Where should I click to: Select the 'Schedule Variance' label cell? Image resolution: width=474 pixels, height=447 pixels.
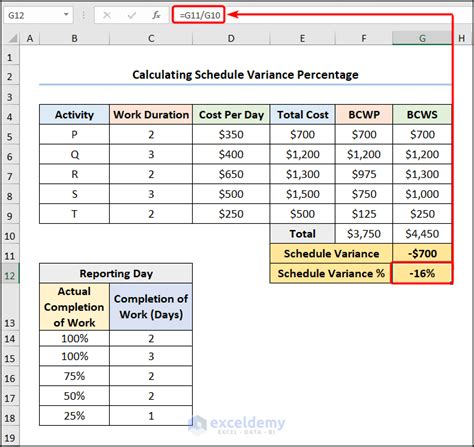(x=331, y=254)
